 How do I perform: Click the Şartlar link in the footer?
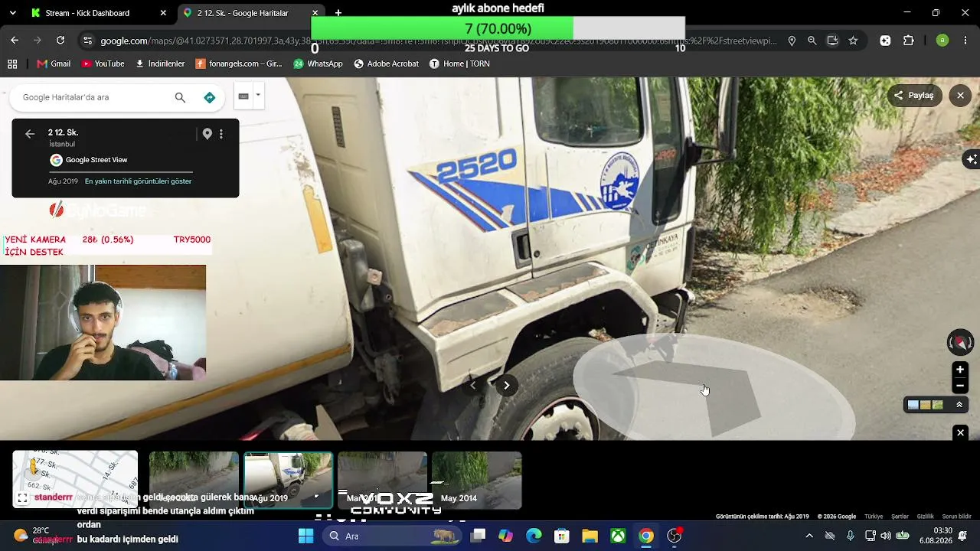(900, 517)
